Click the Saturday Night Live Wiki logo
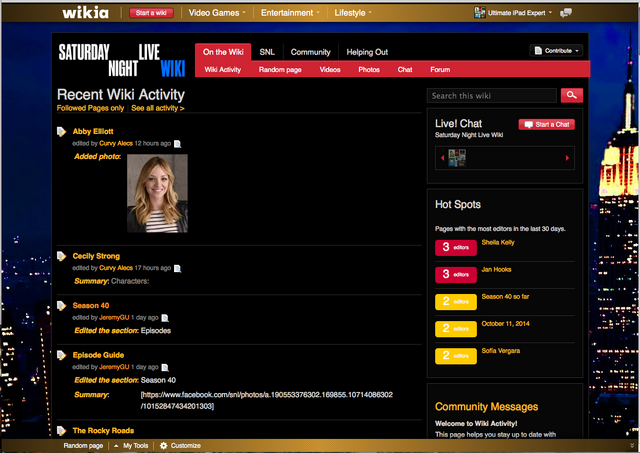The image size is (640, 453). pos(122,60)
